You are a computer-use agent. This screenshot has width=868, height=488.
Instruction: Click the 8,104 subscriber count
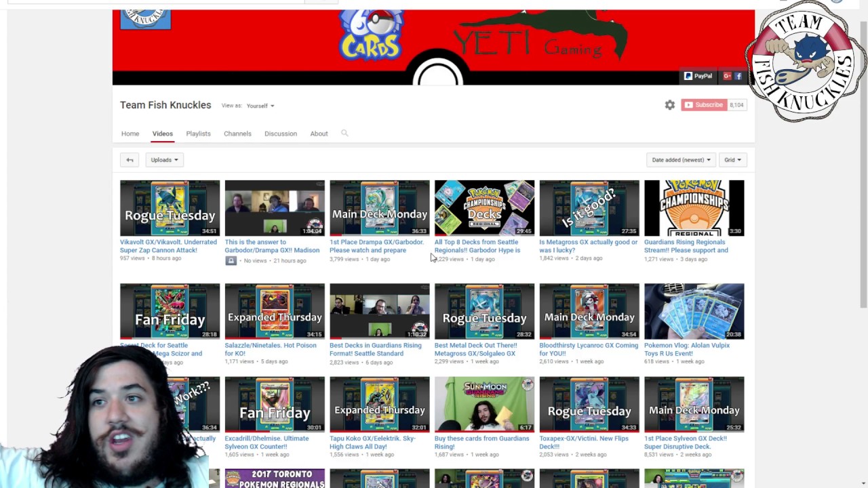pos(736,105)
